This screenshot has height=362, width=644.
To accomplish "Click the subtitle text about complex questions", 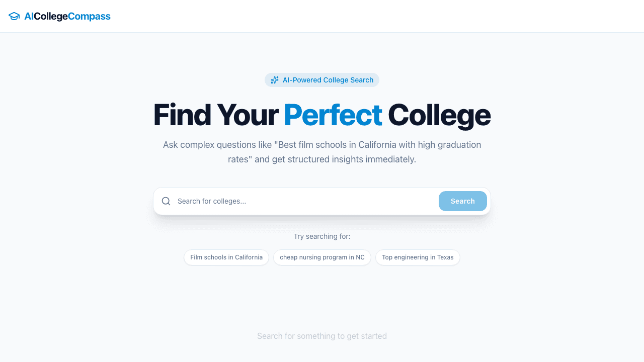I will point(322,152).
